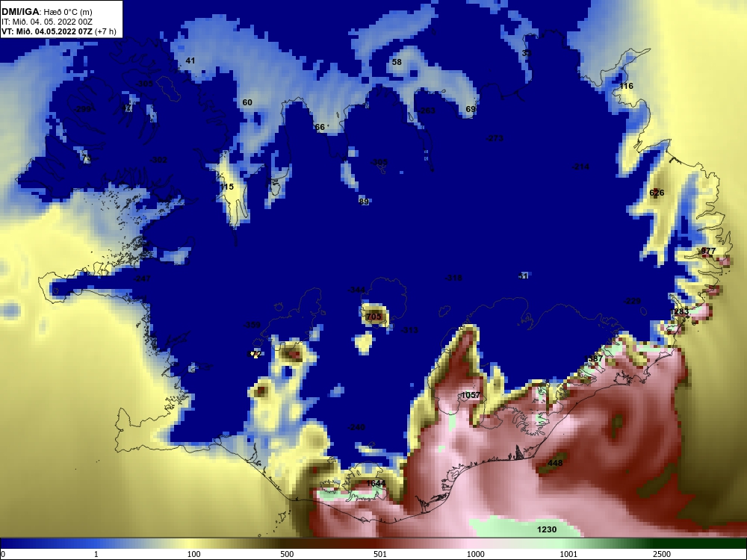
Task: Click the map value 58
Action: [x=397, y=62]
